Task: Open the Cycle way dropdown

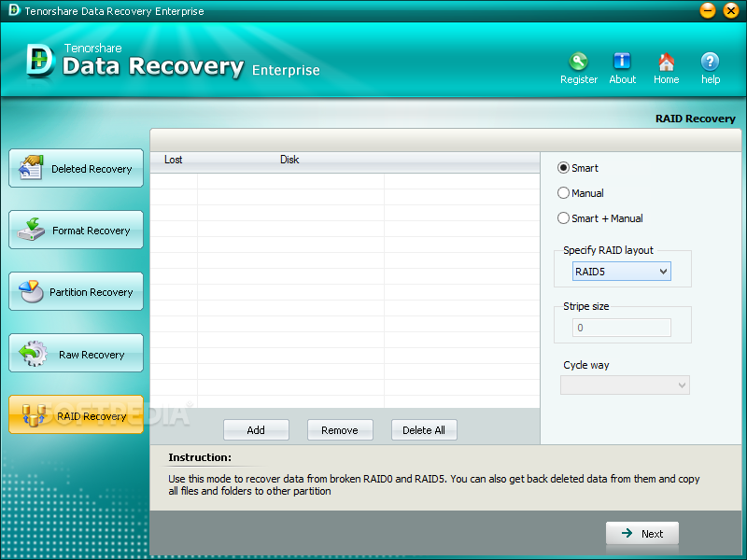Action: (625, 385)
